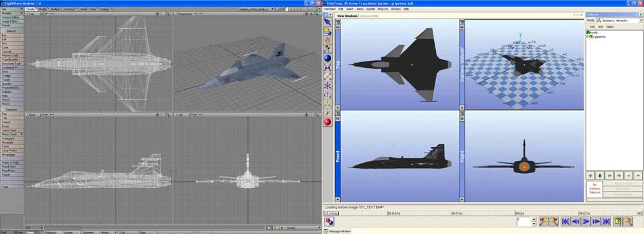Open the Plug-Ins menu in PolyTrans
Screen dimensions: 644x234
(x=383, y=8)
